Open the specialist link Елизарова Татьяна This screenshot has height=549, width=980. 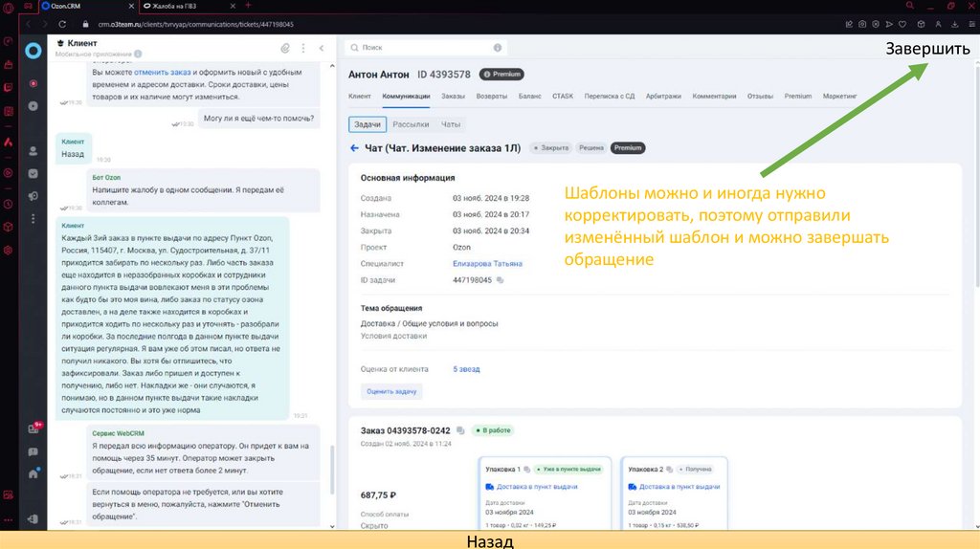489,264
